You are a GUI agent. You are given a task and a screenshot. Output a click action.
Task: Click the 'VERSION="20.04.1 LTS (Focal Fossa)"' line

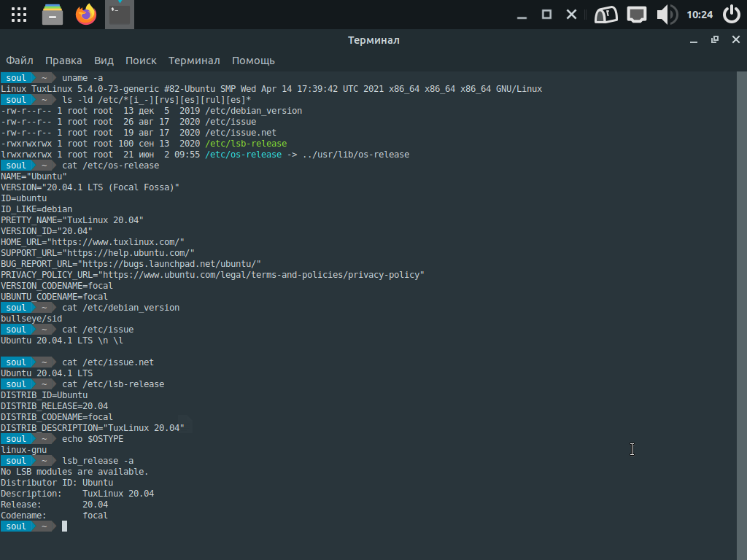point(90,187)
